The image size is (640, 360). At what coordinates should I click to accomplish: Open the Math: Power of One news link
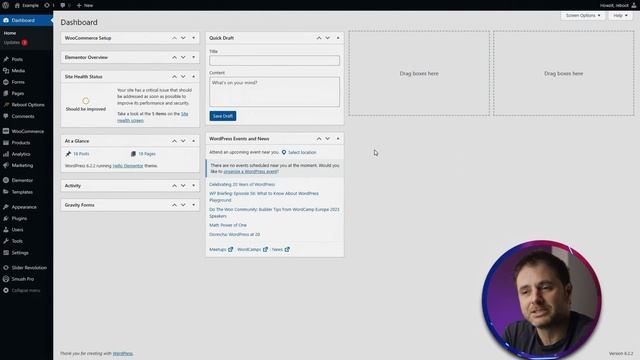228,225
